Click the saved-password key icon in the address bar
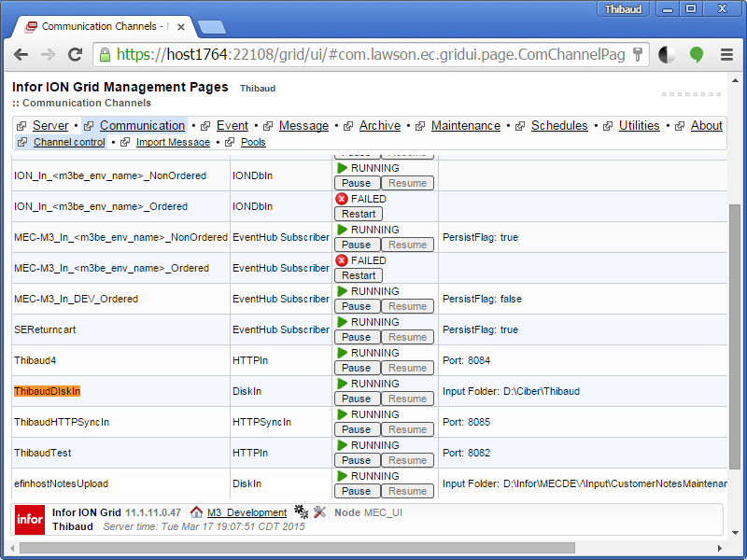Image resolution: width=747 pixels, height=560 pixels. point(639,54)
